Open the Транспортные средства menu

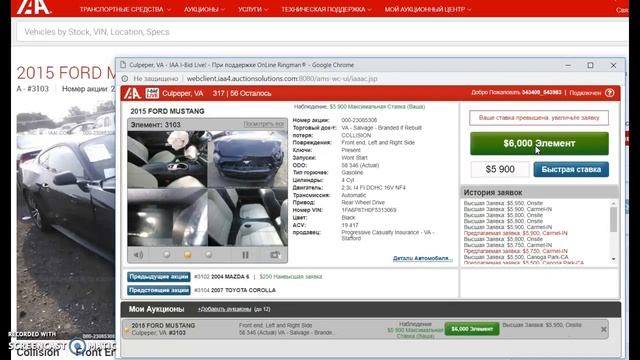pos(125,9)
